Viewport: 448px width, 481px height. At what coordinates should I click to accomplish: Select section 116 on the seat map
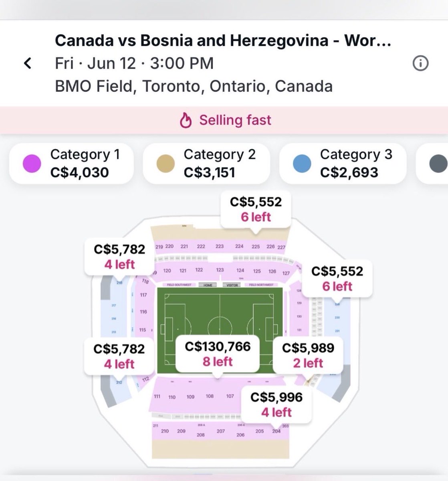coord(143,312)
